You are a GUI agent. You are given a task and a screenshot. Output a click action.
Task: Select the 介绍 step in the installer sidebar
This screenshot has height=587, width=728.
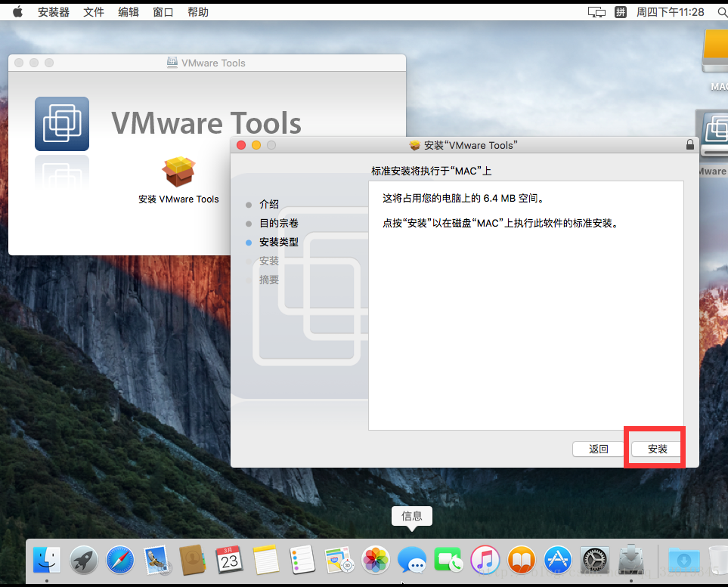269,204
